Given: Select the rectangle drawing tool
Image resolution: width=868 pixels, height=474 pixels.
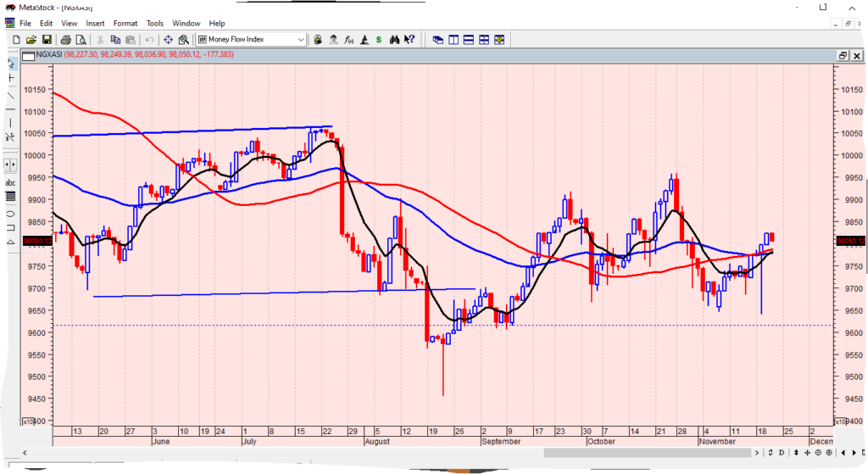Looking at the screenshot, I should click(x=11, y=227).
